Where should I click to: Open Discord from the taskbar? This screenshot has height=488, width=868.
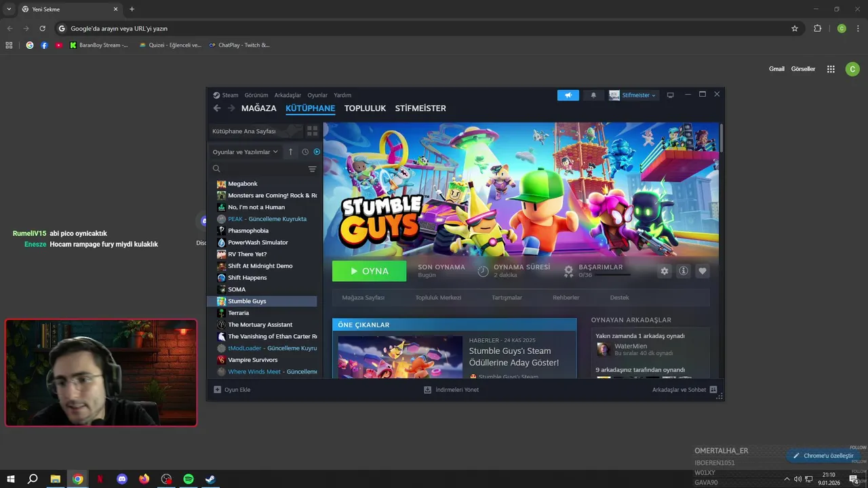[122, 479]
